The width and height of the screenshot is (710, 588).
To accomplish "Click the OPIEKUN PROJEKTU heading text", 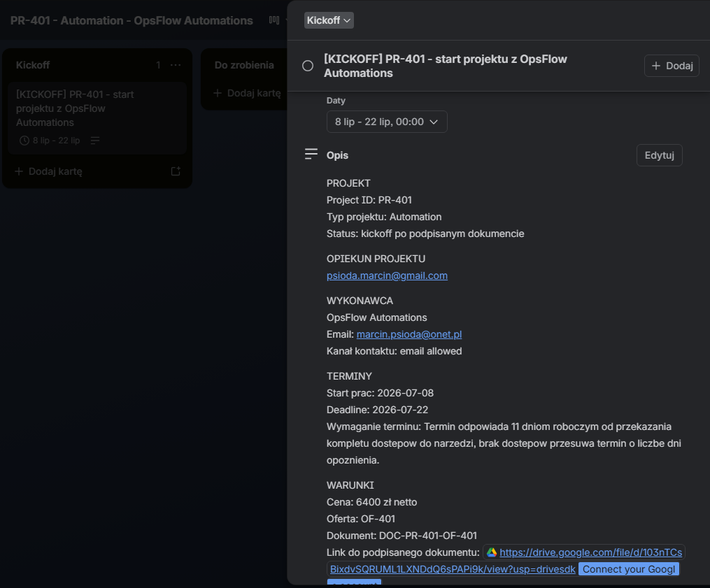I will click(x=376, y=259).
